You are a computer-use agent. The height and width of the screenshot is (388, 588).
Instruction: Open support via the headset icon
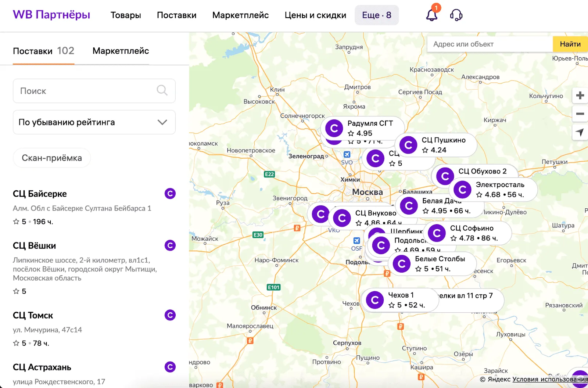pyautogui.click(x=456, y=15)
